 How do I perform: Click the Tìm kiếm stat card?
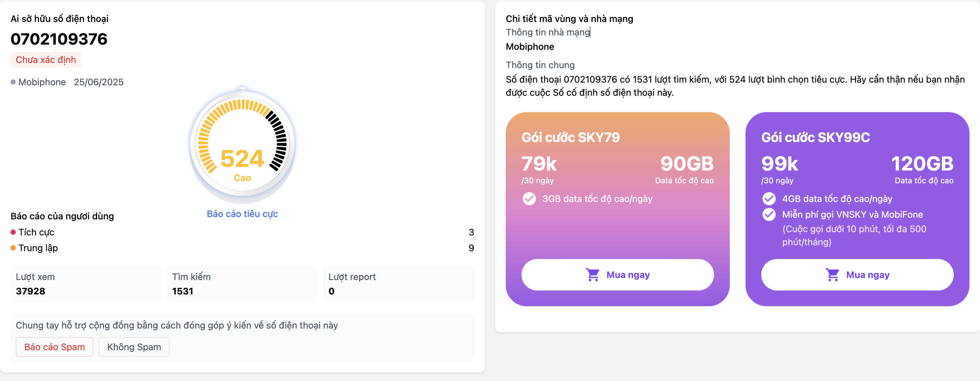coord(242,284)
